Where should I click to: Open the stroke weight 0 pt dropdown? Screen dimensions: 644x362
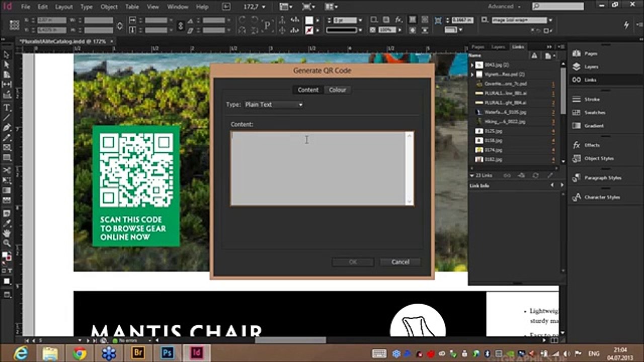pyautogui.click(x=360, y=21)
